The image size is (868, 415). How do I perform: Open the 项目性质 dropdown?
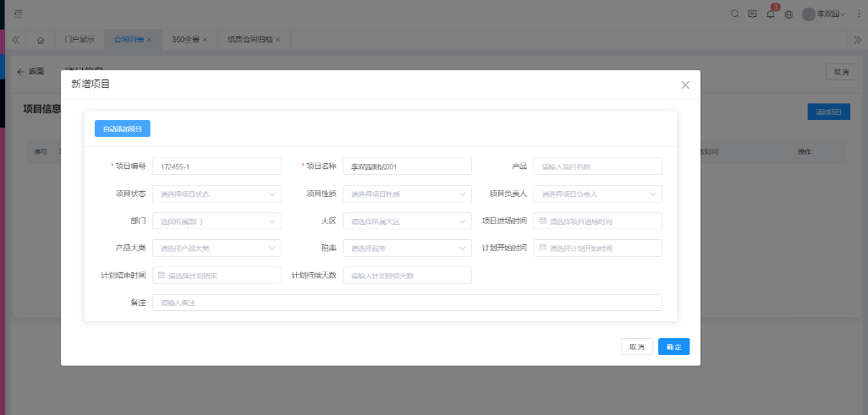coord(407,194)
